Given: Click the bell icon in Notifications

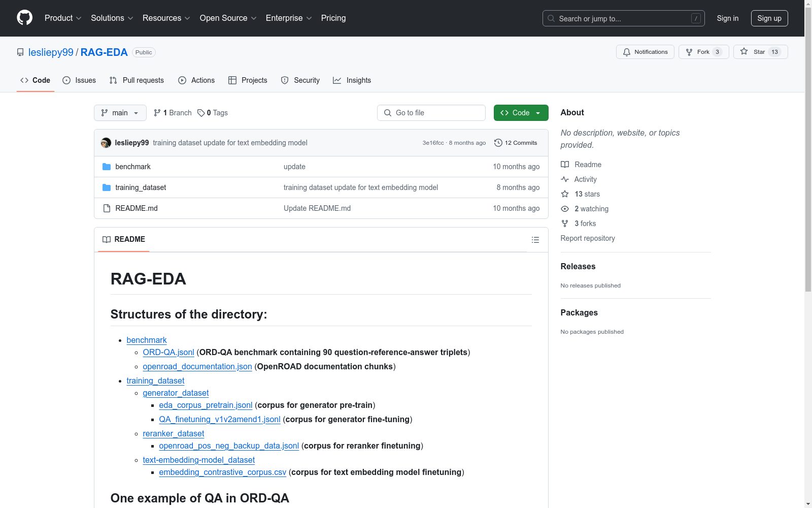Looking at the screenshot, I should [x=627, y=52].
